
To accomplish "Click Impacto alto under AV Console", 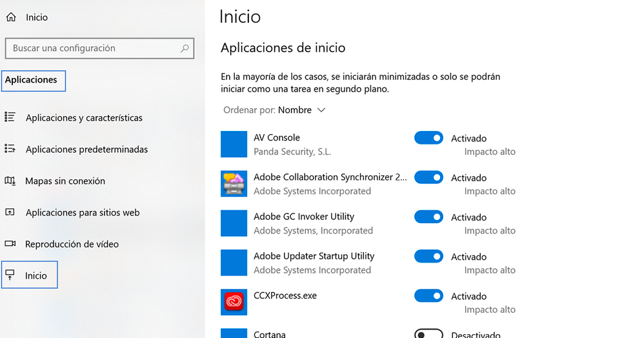I will [490, 152].
